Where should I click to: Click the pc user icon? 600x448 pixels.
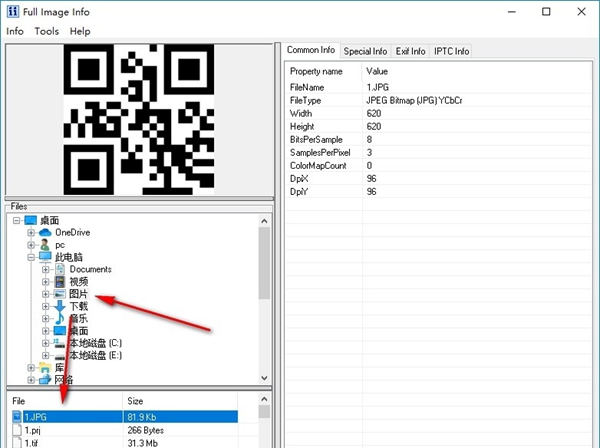(45, 245)
